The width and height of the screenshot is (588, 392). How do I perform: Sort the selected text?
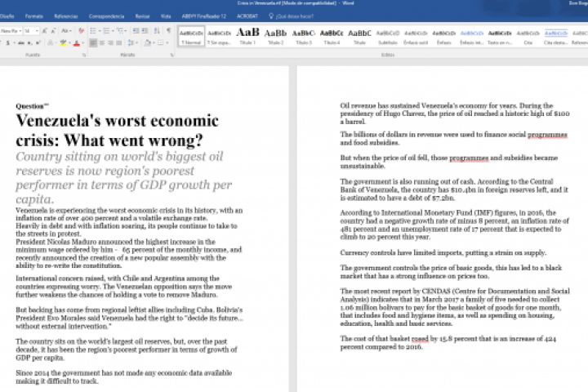(157, 31)
